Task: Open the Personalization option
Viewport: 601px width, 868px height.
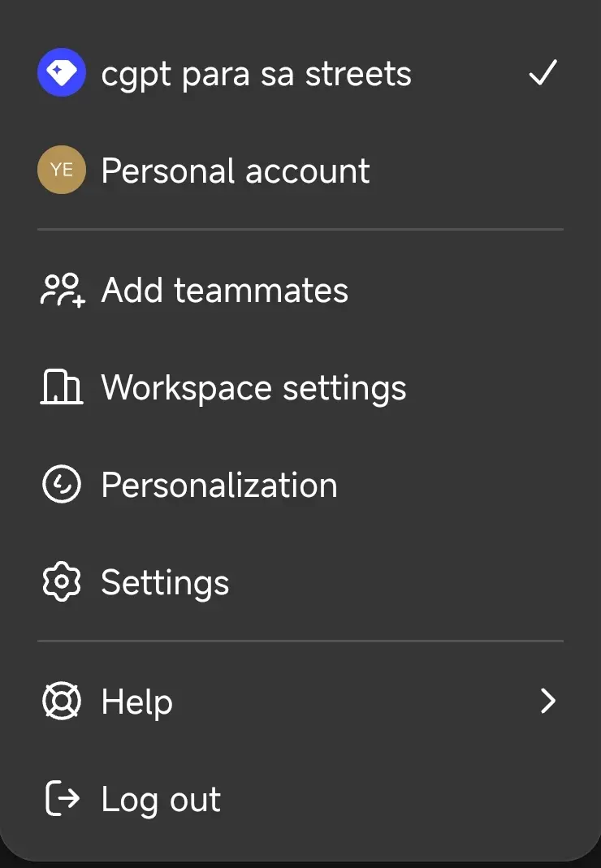Action: (300, 484)
